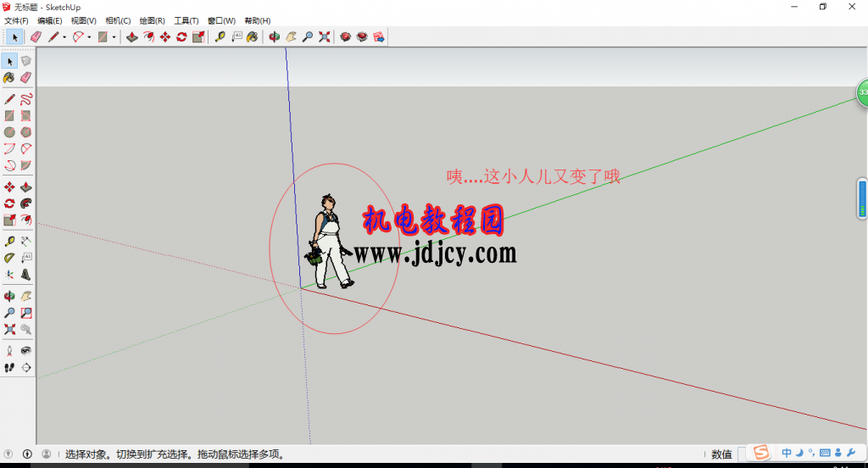Choose the Section Plane tool
The height and width of the screenshot is (468, 868).
(26, 367)
